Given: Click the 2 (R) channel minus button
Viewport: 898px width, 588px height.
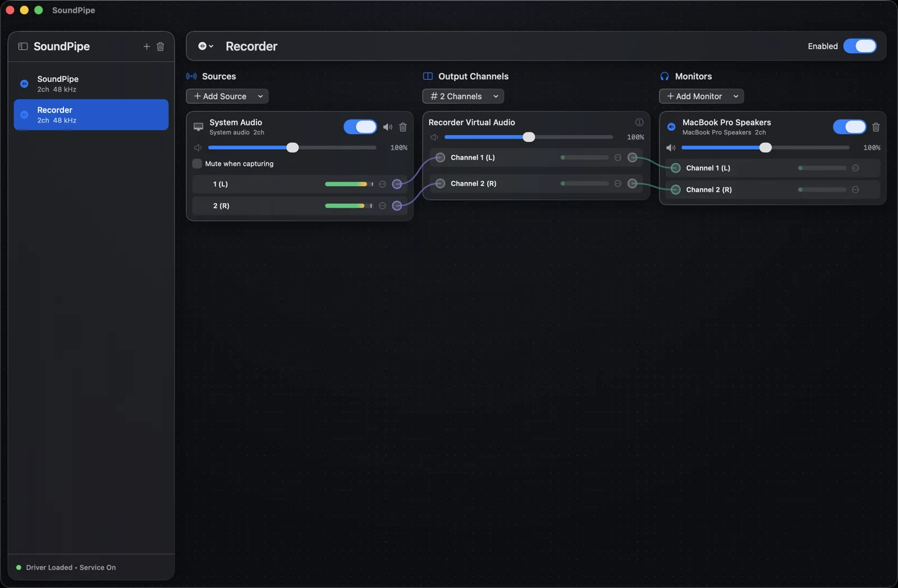Looking at the screenshot, I should click(382, 206).
